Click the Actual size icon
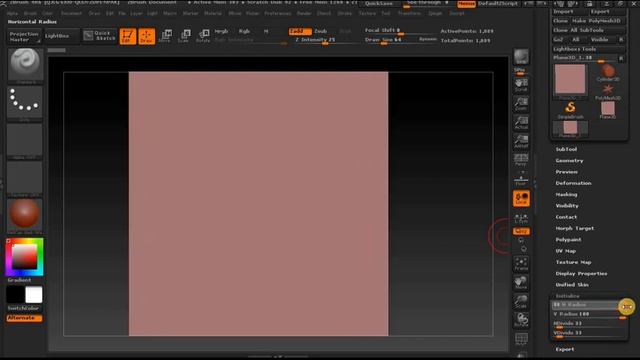The image size is (640, 360). [521, 123]
